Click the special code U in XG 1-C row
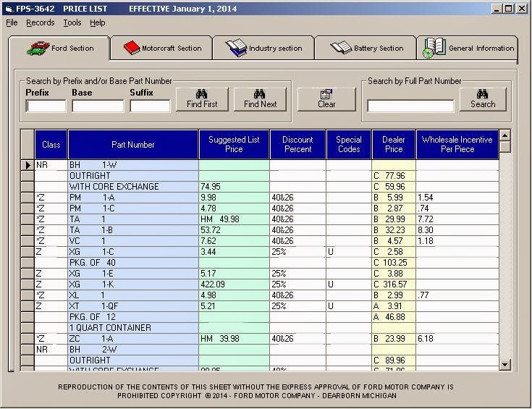Image resolution: width=532 pixels, height=409 pixels. pos(349,252)
